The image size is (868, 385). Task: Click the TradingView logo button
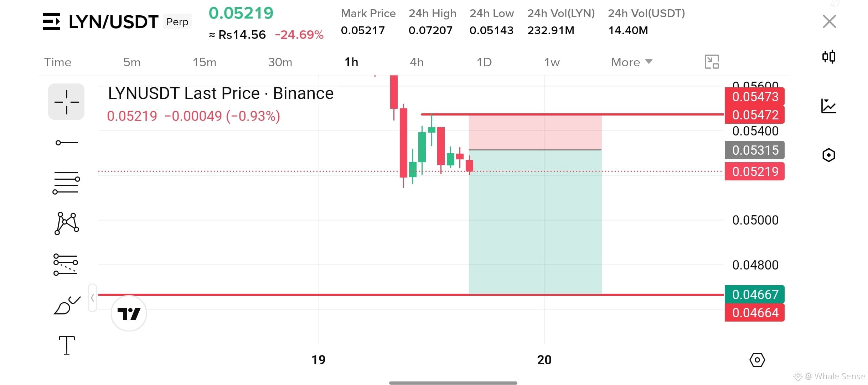(x=129, y=314)
